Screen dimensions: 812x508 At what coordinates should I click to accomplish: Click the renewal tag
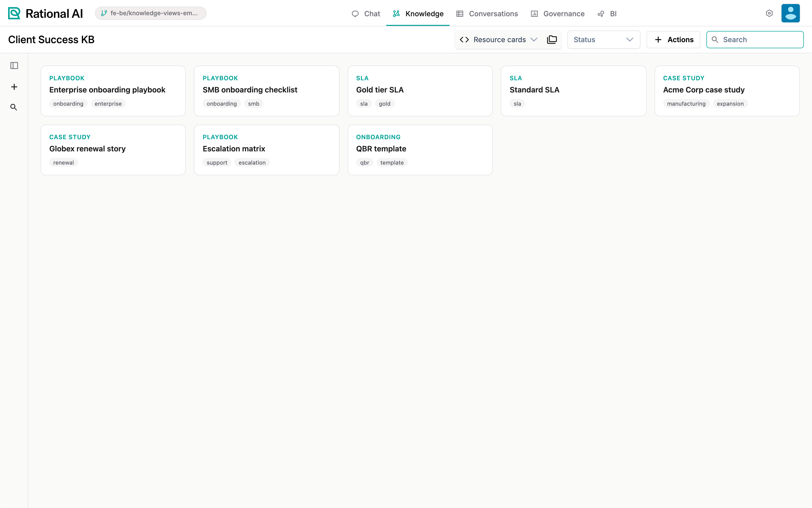coord(63,163)
